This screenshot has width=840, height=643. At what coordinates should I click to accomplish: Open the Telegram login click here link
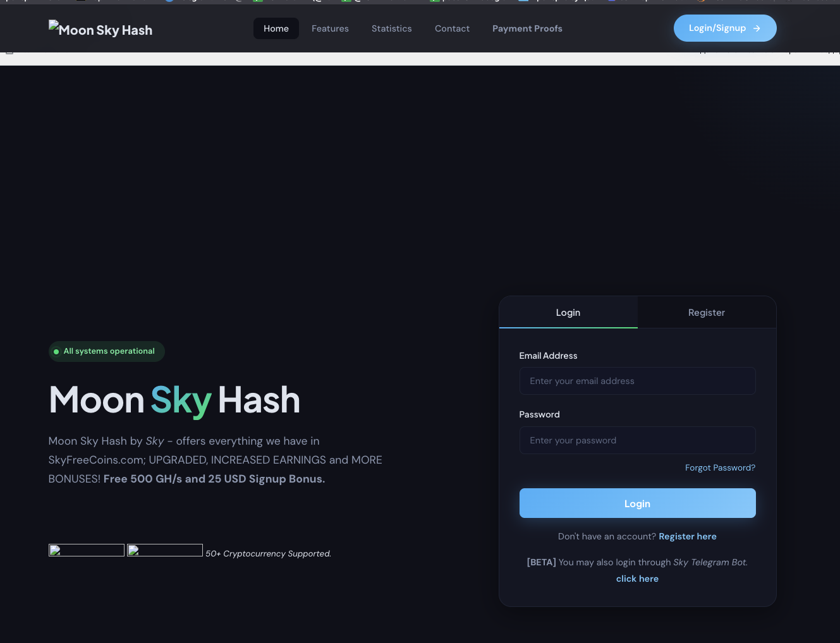(637, 579)
